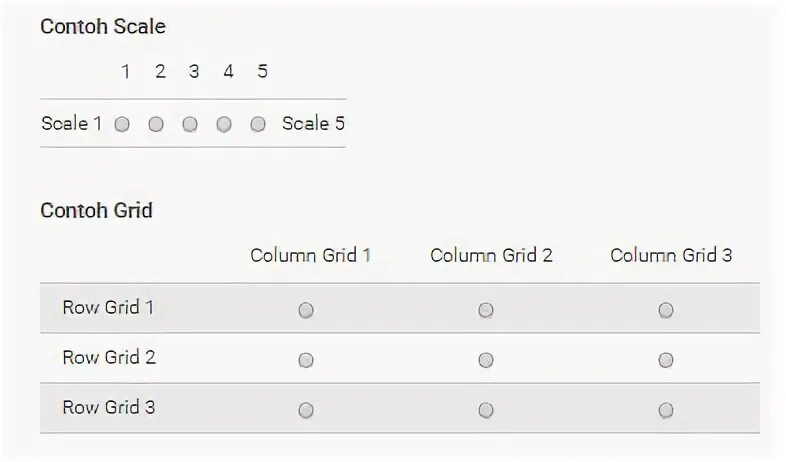Screen dimensions: 786x462
Task: Select scale rating 1 radio button
Action: (x=122, y=125)
